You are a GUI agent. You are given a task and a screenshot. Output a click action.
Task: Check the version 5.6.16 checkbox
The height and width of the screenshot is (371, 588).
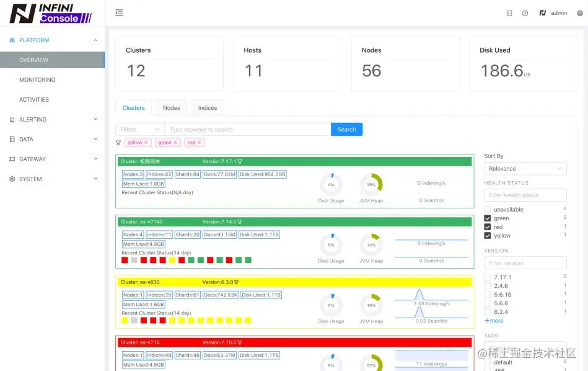coord(488,295)
